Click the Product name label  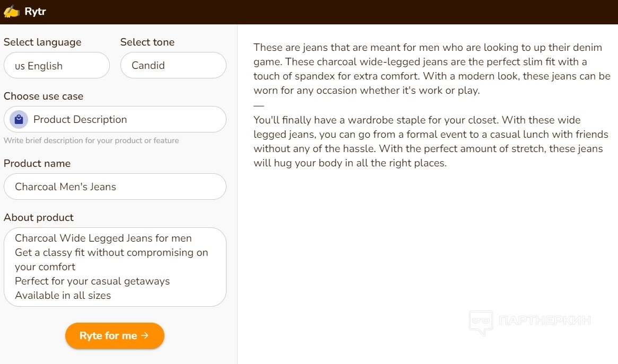pos(37,164)
